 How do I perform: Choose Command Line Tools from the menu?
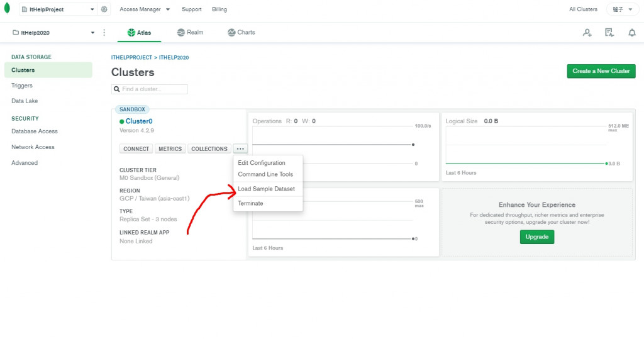point(265,174)
